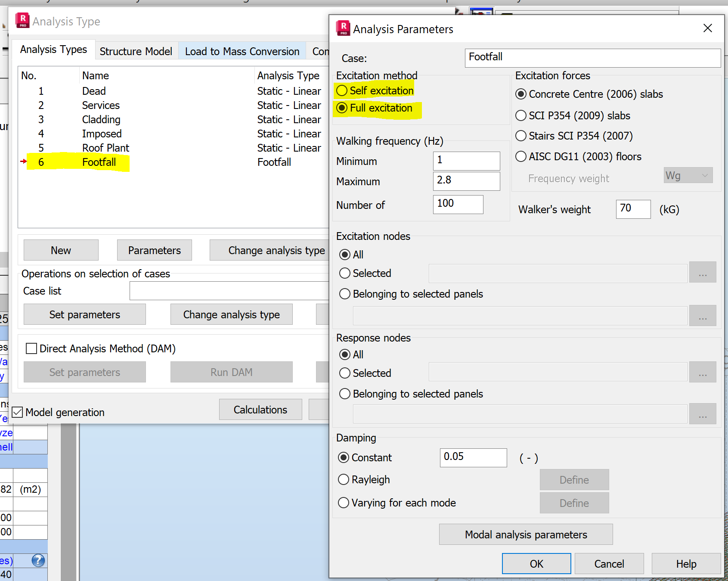728x581 pixels.
Task: Click the blue question mark help icon
Action: pos(38,560)
